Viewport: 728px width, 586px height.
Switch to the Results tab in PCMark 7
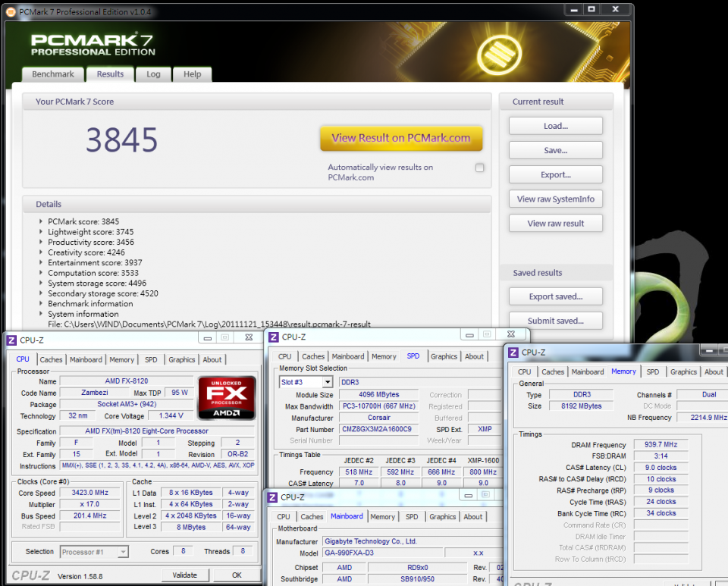[109, 74]
